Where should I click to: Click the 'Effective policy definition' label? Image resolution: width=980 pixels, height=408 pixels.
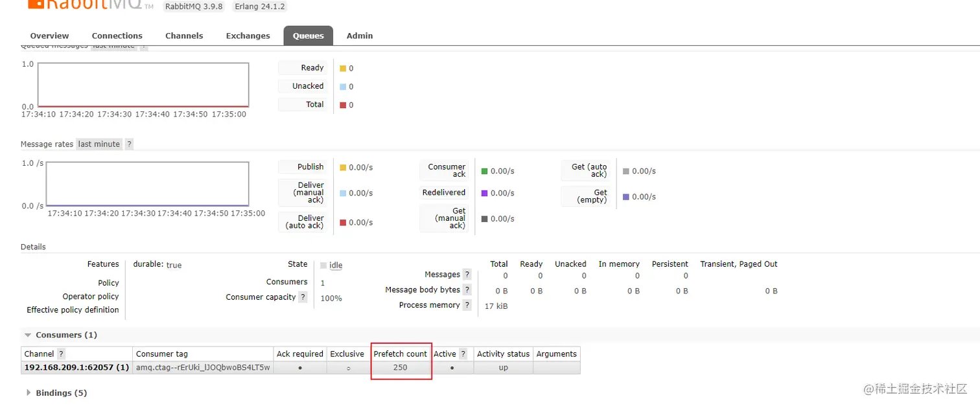(x=73, y=310)
